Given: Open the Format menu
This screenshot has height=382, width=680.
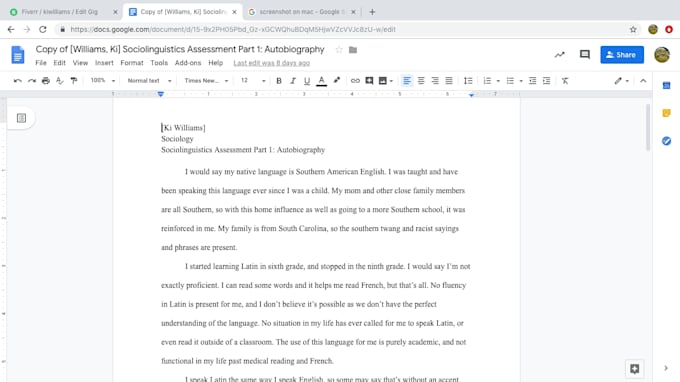Looking at the screenshot, I should pyautogui.click(x=132, y=63).
